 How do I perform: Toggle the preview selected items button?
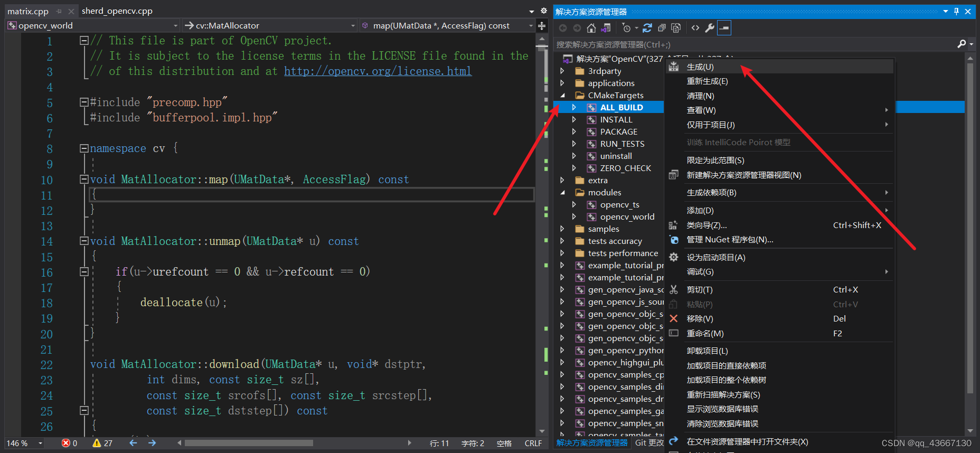coord(724,28)
